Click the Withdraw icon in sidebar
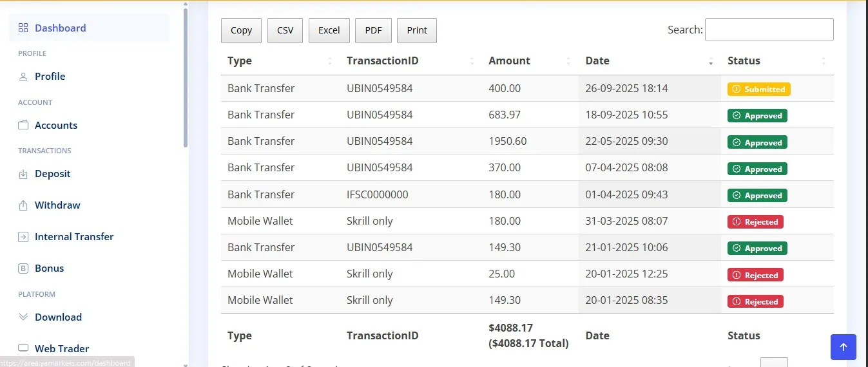 (x=23, y=205)
